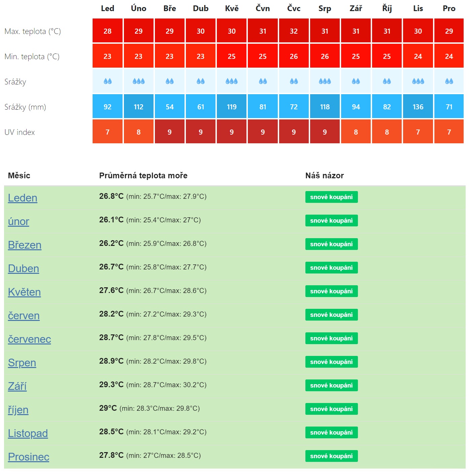Click 'snové koupání' badge in Květen row

tap(332, 291)
